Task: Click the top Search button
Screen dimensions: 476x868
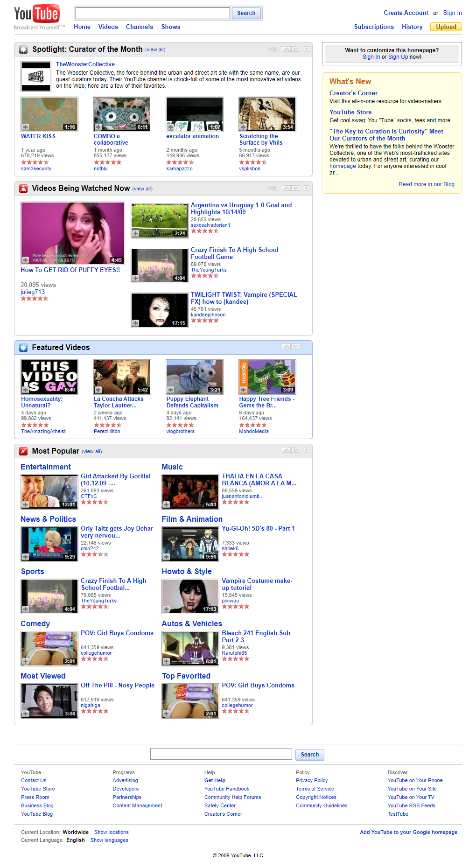Action: tap(246, 13)
